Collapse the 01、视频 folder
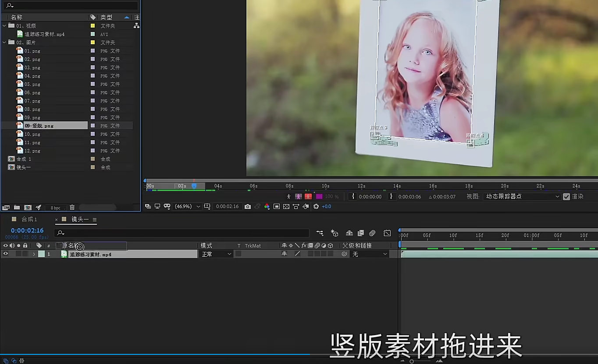This screenshot has width=598, height=364. [4, 26]
